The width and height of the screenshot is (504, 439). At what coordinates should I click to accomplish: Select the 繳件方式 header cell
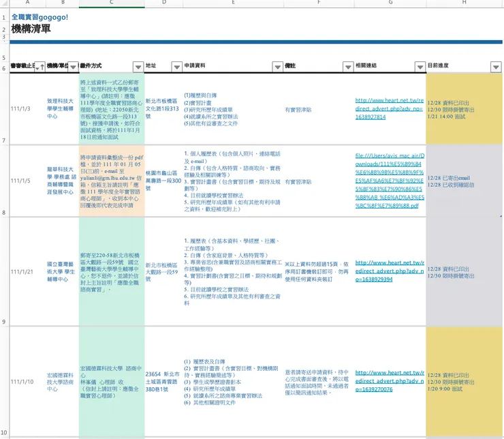click(112, 67)
